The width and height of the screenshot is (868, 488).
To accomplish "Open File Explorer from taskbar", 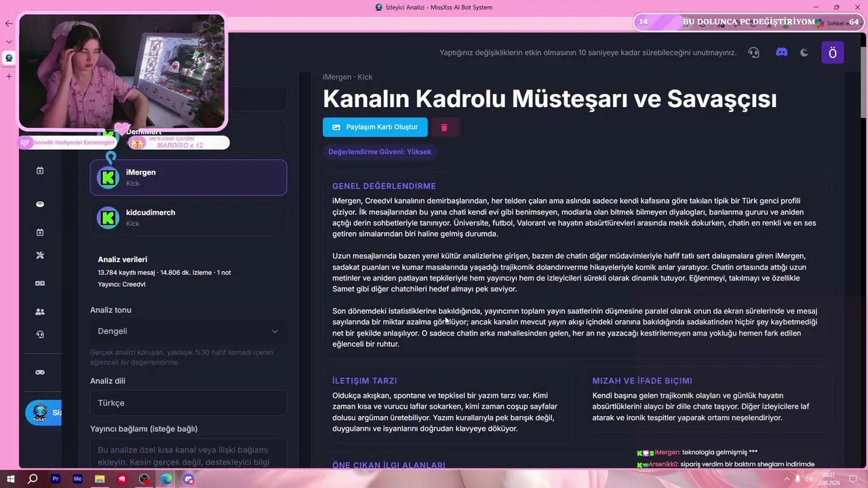I will (x=100, y=479).
